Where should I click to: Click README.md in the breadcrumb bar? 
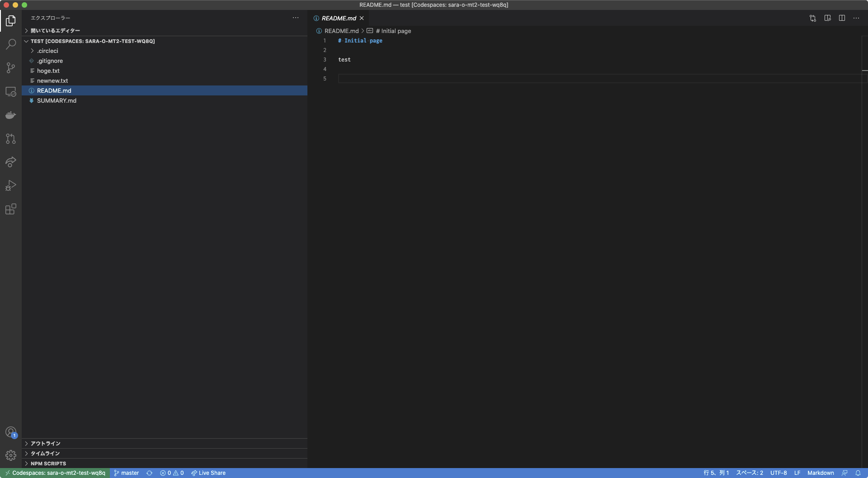click(341, 31)
